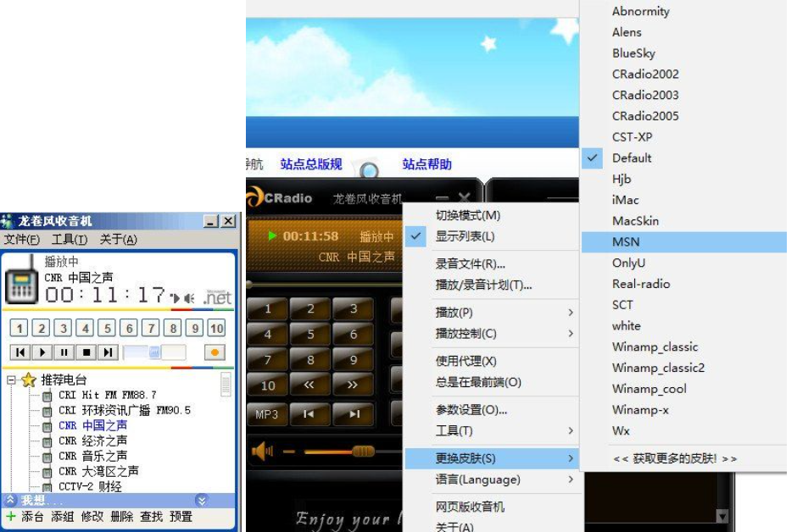This screenshot has width=797, height=532.
Task: Click the down arrow on the black panel's scrollbar
Action: click(x=722, y=517)
